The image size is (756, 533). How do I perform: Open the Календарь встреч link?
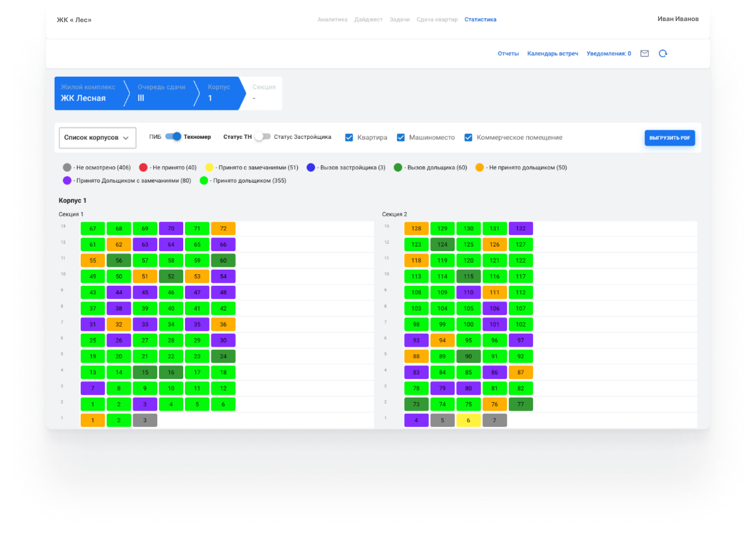pyautogui.click(x=552, y=54)
